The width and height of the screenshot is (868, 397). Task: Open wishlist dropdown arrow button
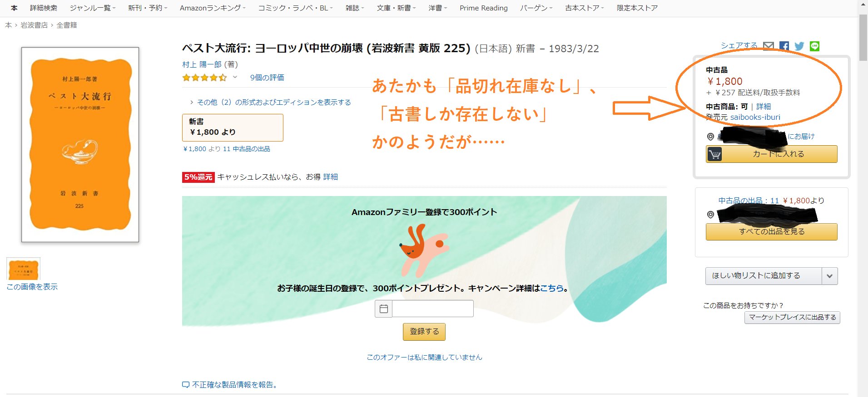[830, 276]
